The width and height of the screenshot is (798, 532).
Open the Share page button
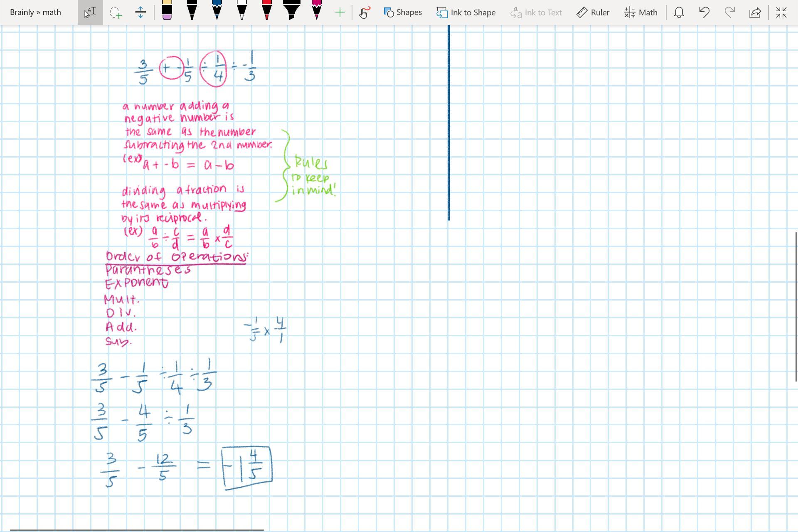755,12
